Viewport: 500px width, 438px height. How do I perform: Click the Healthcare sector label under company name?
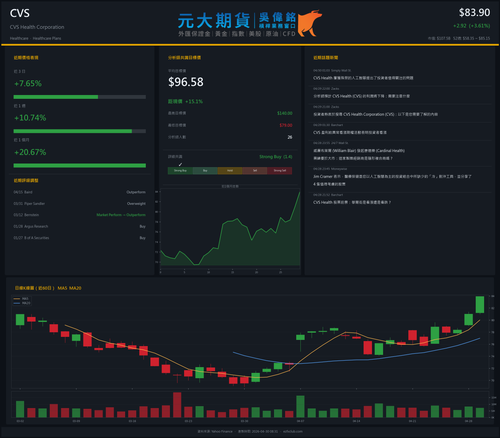click(x=19, y=38)
